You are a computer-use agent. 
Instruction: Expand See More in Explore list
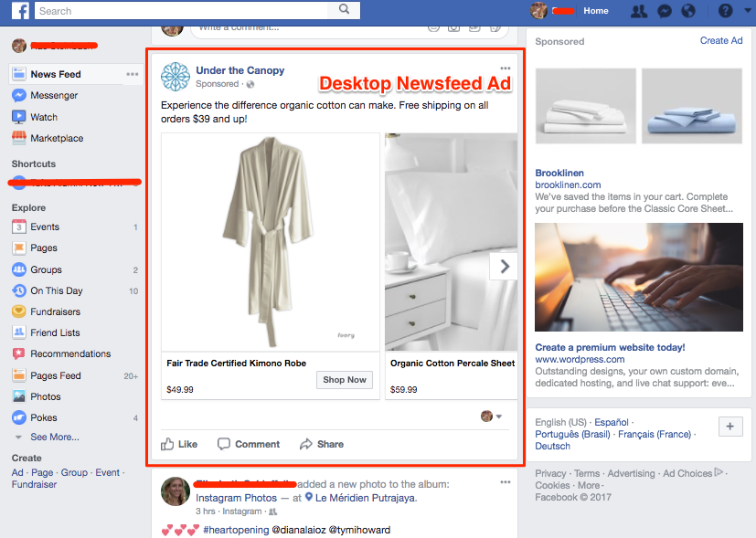click(x=54, y=438)
